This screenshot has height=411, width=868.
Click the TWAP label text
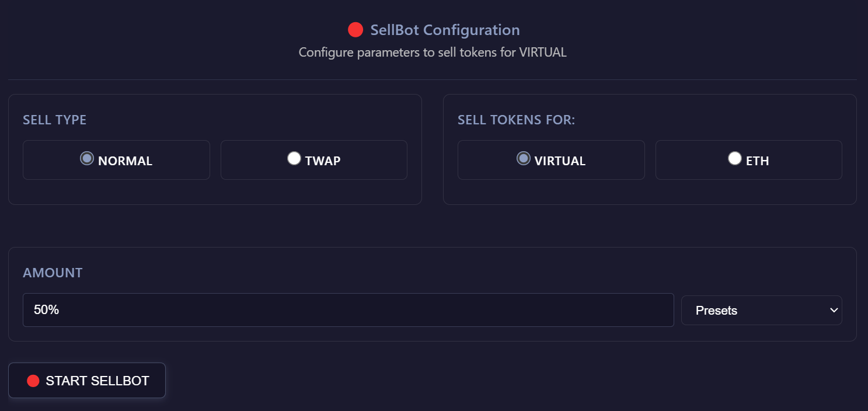click(323, 161)
